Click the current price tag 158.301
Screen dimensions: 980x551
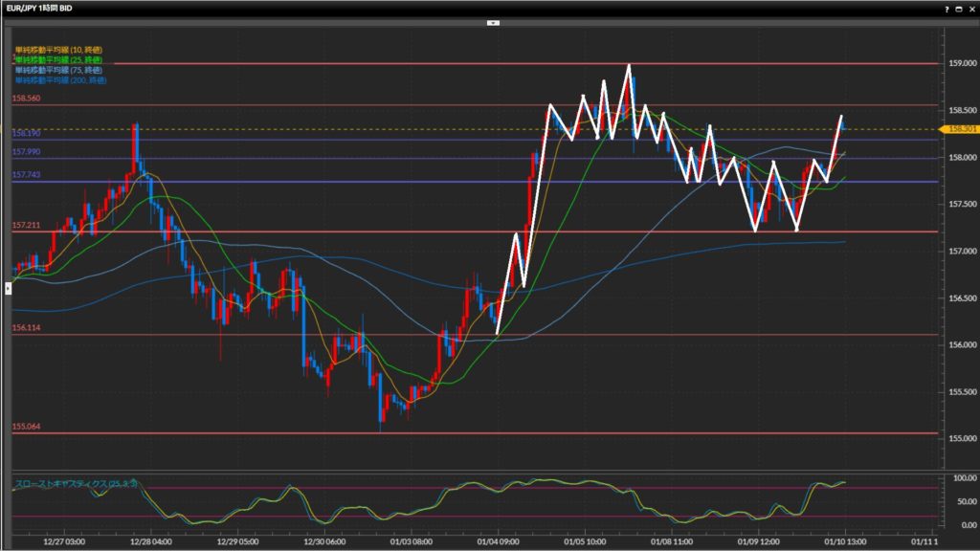point(956,128)
